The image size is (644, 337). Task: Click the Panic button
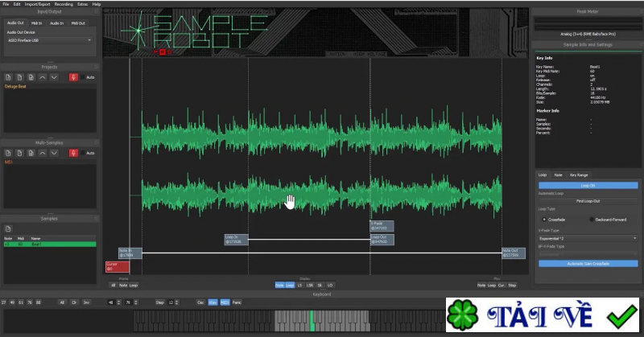coord(237,302)
